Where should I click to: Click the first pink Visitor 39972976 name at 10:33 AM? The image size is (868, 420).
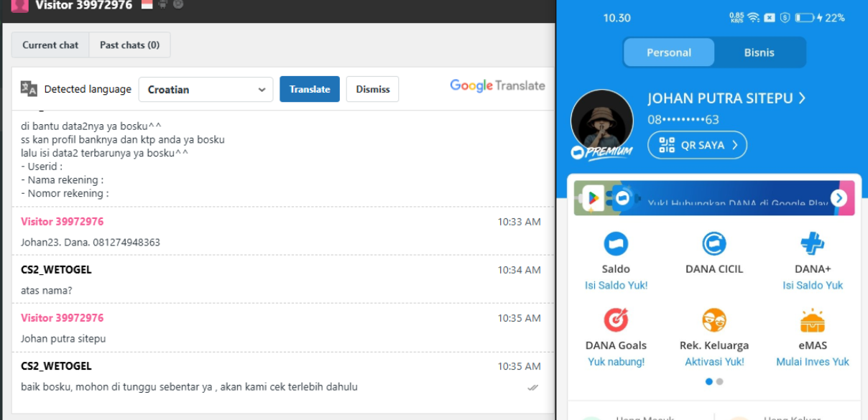(x=63, y=221)
